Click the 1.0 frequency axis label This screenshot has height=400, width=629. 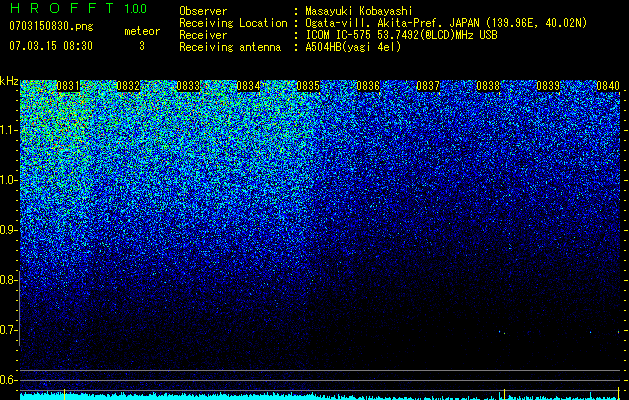pyautogui.click(x=8, y=180)
